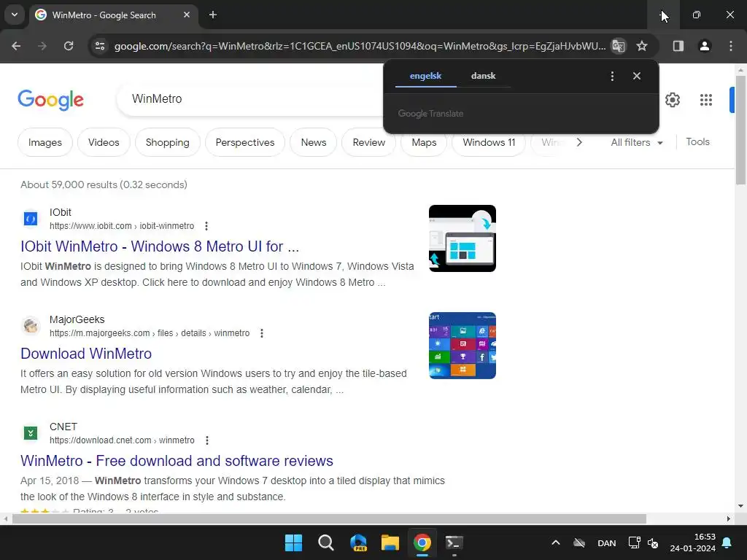Expand the All filters dropdown
The height and width of the screenshot is (560, 747).
pyautogui.click(x=636, y=142)
